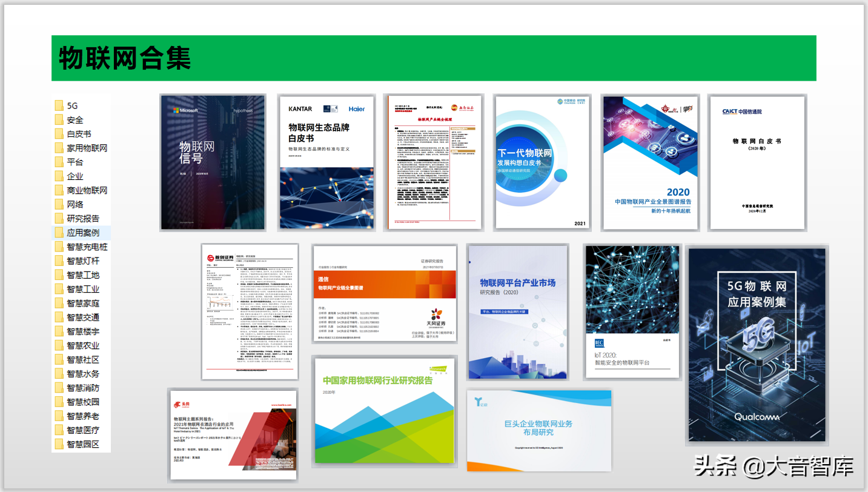Open the 下一代物联网发展构想白皮书 cover
Screen dimensions: 868x492
tap(543, 162)
